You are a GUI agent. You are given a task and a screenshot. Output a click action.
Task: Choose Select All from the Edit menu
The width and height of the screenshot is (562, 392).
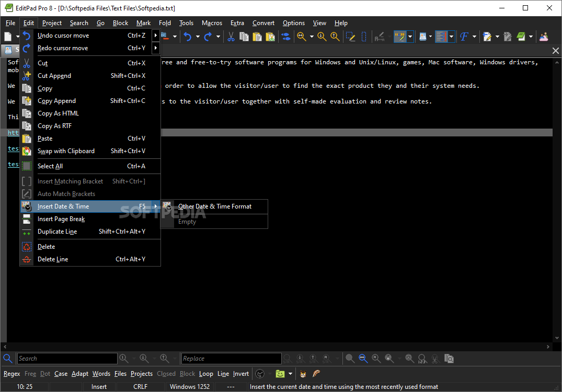click(x=90, y=166)
